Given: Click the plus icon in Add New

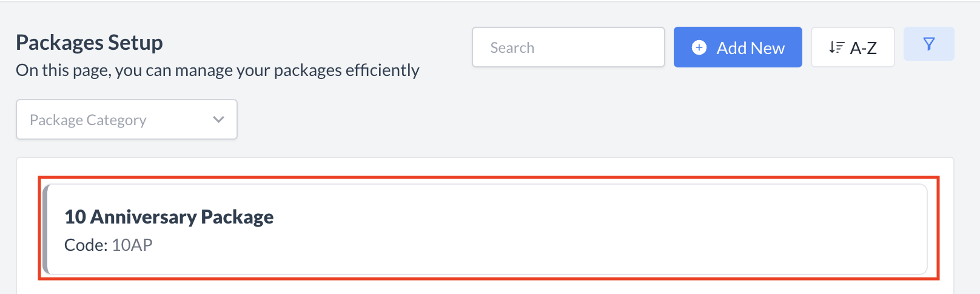Looking at the screenshot, I should (699, 47).
